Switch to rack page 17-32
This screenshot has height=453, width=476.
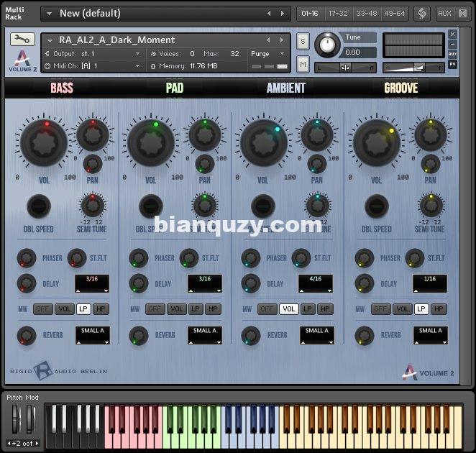338,14
